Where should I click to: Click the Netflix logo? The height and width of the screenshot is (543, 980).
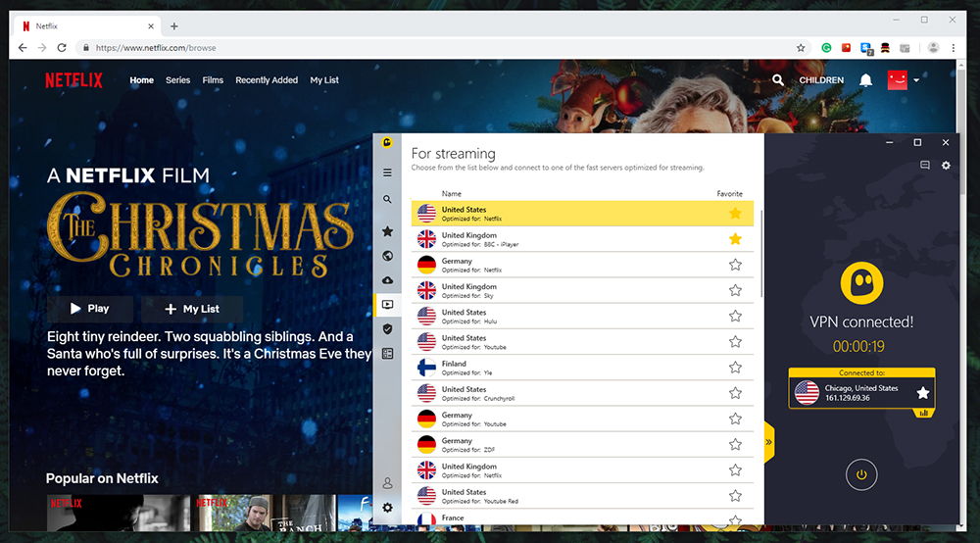[x=73, y=80]
